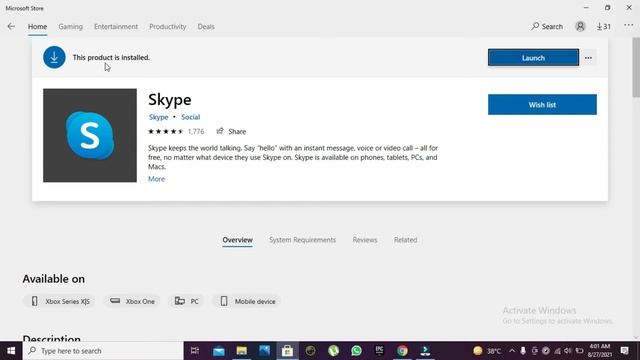Click the PC platform chip
This screenshot has width=640, height=360.
pyautogui.click(x=187, y=301)
